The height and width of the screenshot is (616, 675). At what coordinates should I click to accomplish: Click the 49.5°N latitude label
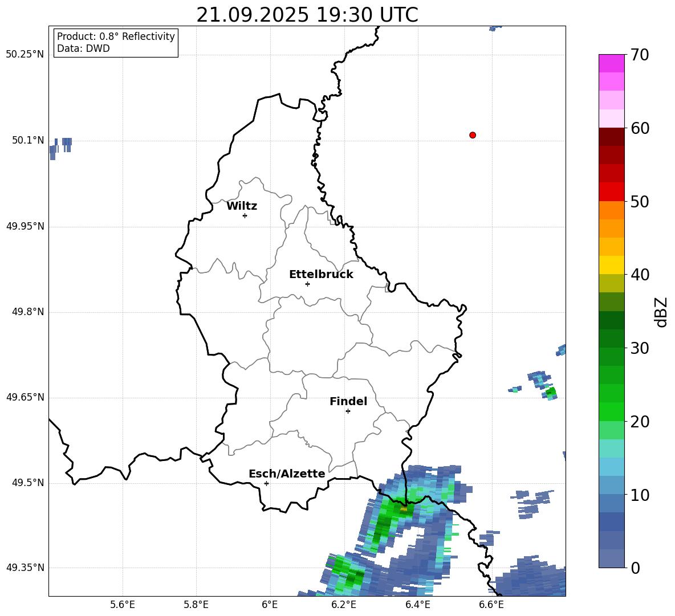point(28,483)
